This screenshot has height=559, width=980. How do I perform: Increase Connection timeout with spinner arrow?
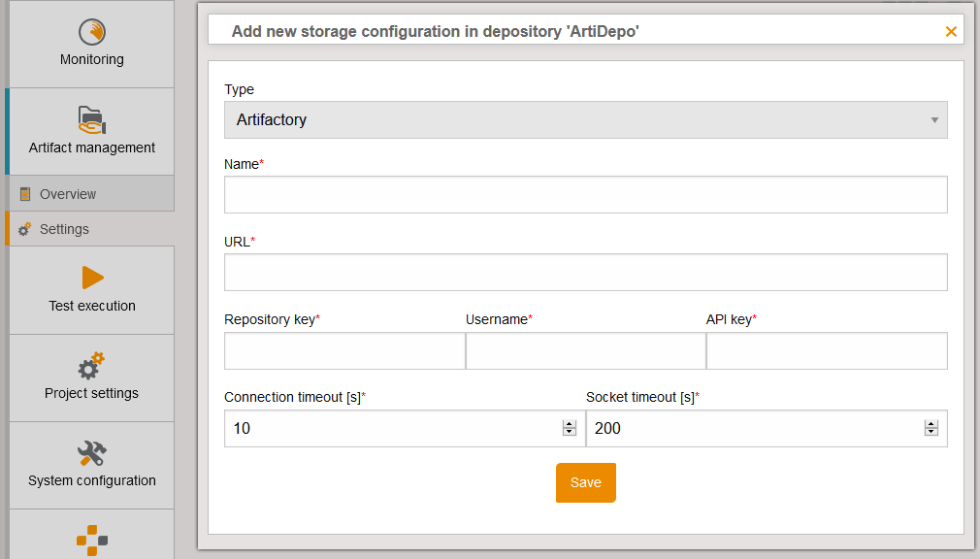[x=570, y=424]
